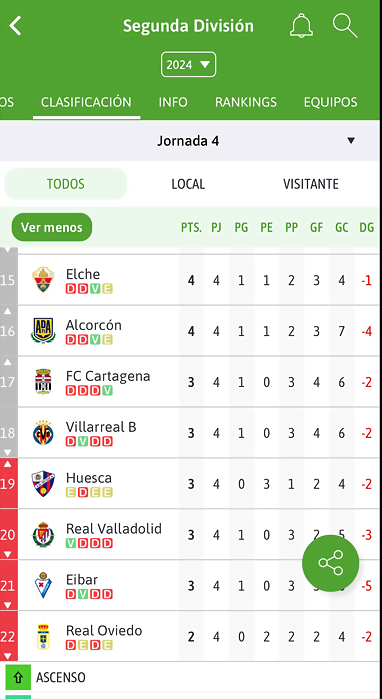The height and width of the screenshot is (699, 382).
Task: Open Elche team crest
Action: click(43, 280)
